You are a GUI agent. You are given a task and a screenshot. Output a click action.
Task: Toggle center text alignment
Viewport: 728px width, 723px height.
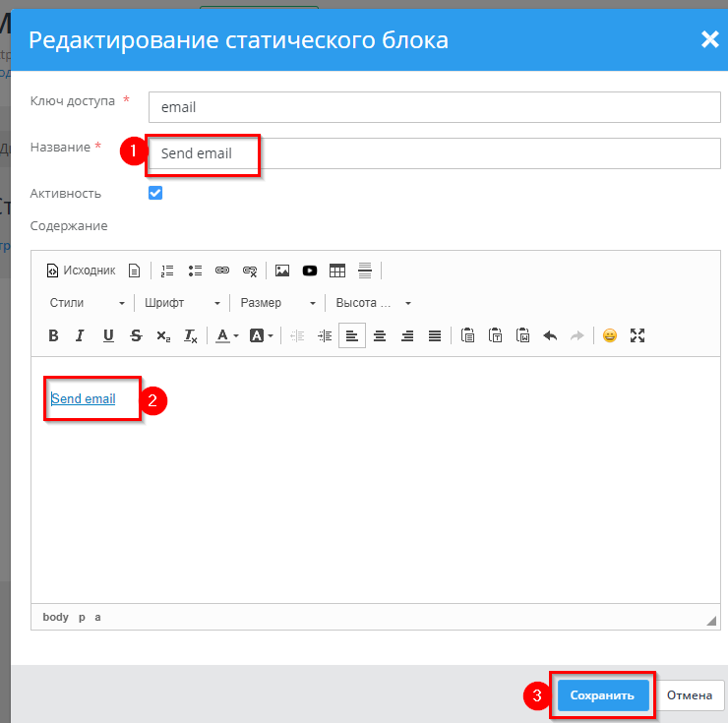380,335
